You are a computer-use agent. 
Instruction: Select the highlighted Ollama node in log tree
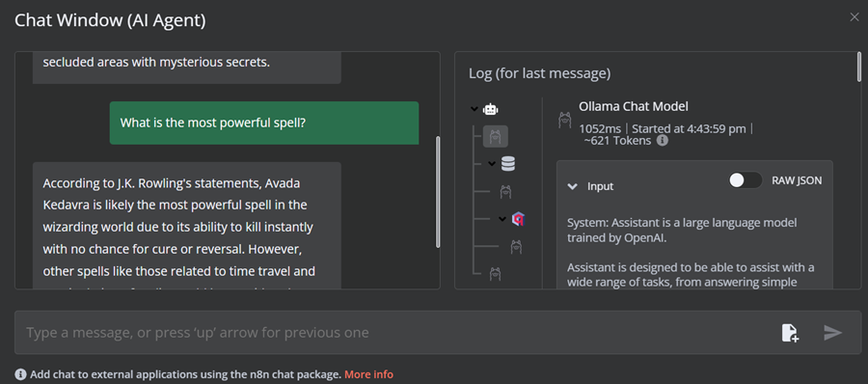(x=495, y=136)
